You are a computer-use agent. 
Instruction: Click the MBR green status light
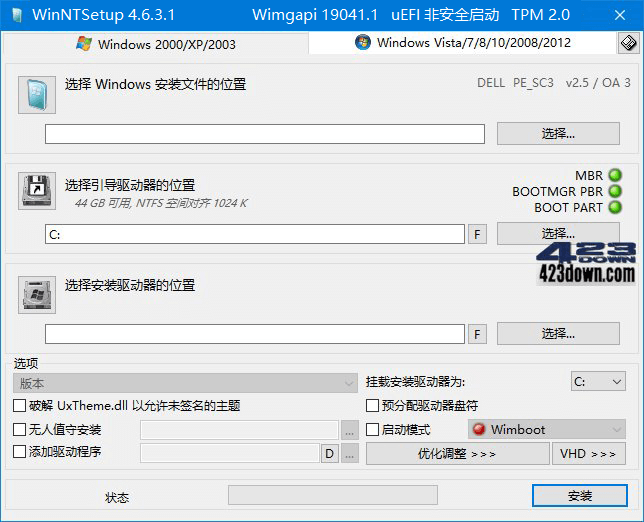click(615, 175)
